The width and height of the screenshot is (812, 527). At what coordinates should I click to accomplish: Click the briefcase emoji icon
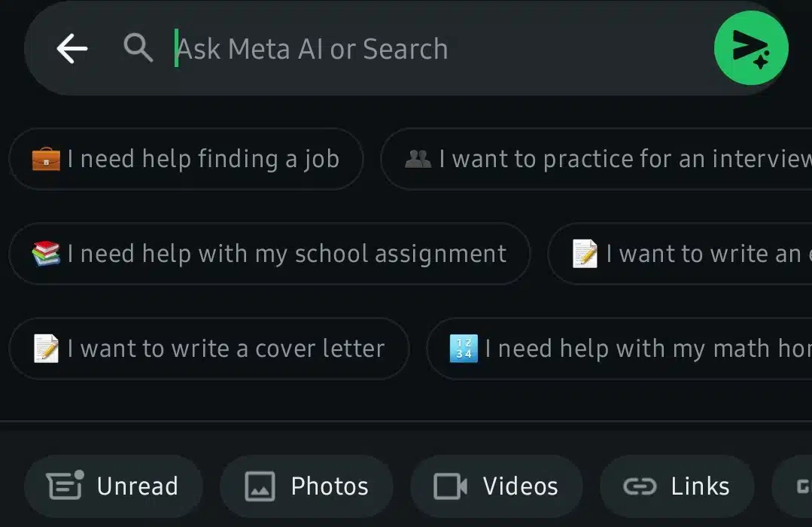pos(46,159)
